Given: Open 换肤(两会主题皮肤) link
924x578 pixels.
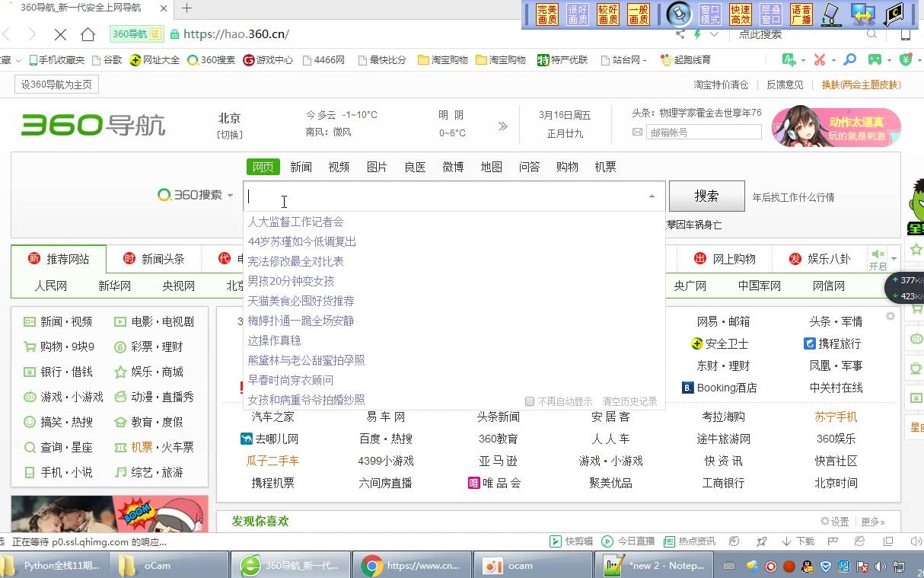Looking at the screenshot, I should (861, 85).
